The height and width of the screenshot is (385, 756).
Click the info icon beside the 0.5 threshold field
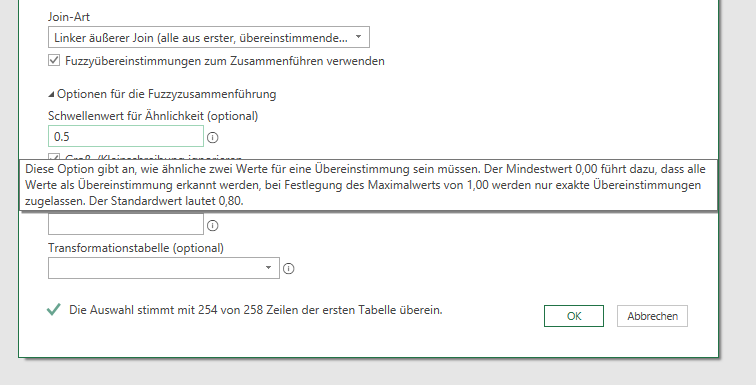(x=213, y=138)
